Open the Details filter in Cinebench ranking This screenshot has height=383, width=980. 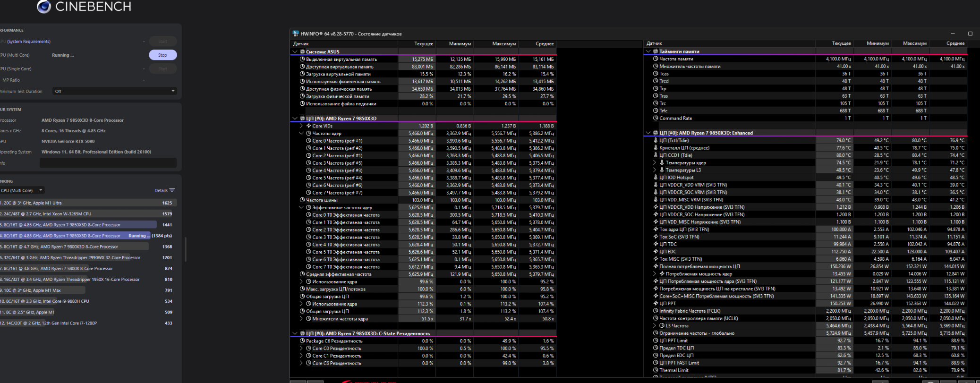click(x=164, y=190)
